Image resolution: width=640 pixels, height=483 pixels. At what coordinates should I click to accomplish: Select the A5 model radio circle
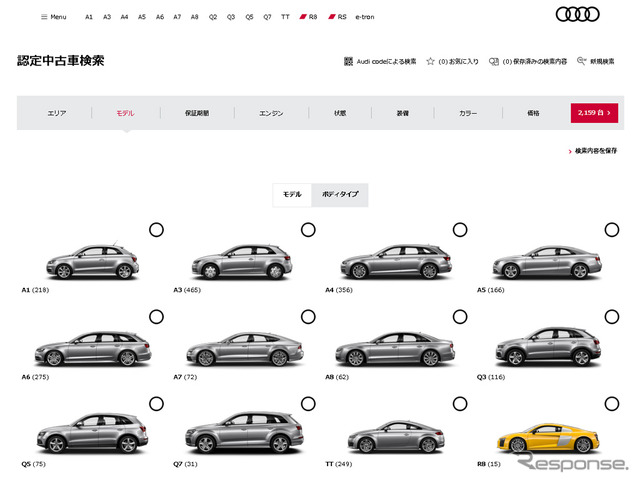612,230
